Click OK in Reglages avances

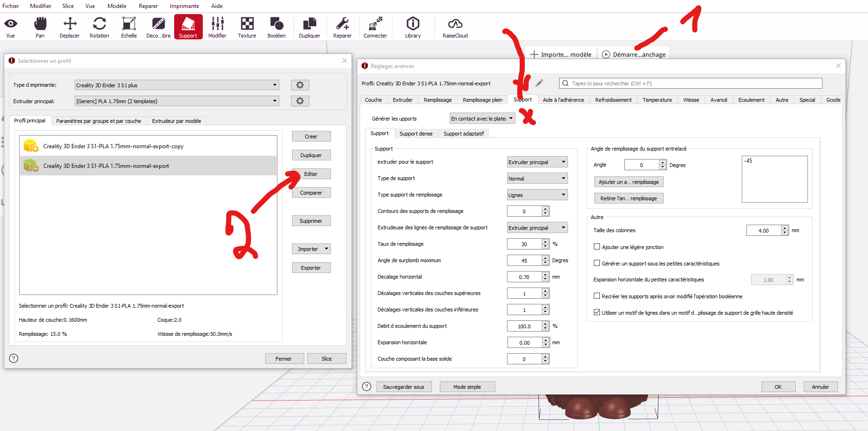click(x=778, y=387)
